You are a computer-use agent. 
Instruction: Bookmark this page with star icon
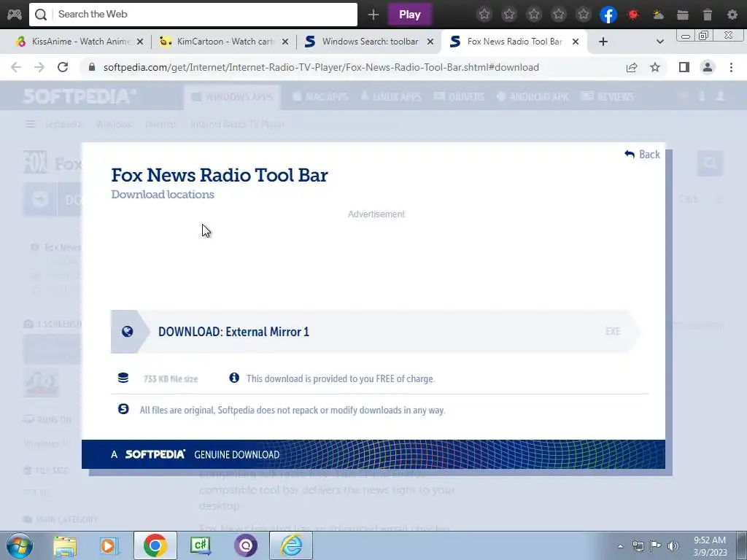coord(655,67)
